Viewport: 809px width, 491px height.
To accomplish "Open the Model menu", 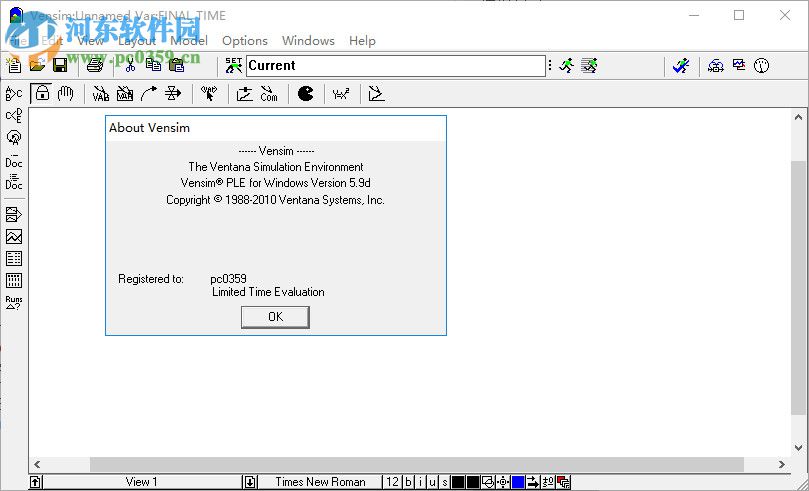I will pos(189,41).
